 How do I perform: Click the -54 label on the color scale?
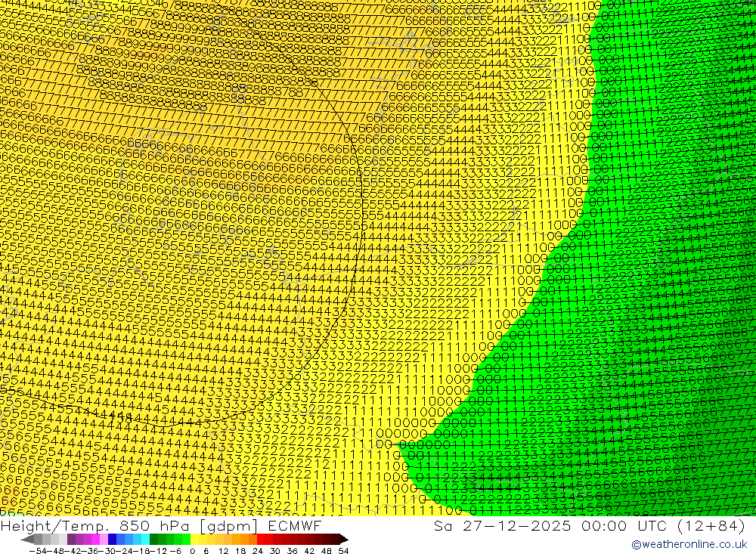pyautogui.click(x=38, y=551)
